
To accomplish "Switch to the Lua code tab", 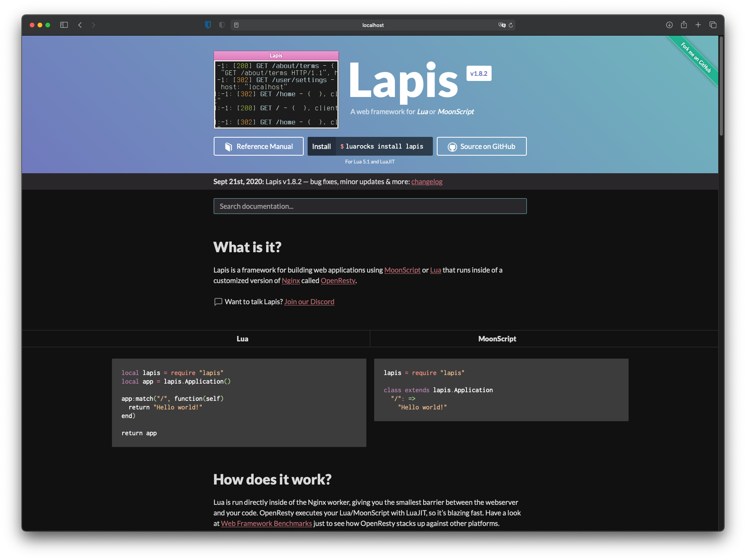I will 242,339.
